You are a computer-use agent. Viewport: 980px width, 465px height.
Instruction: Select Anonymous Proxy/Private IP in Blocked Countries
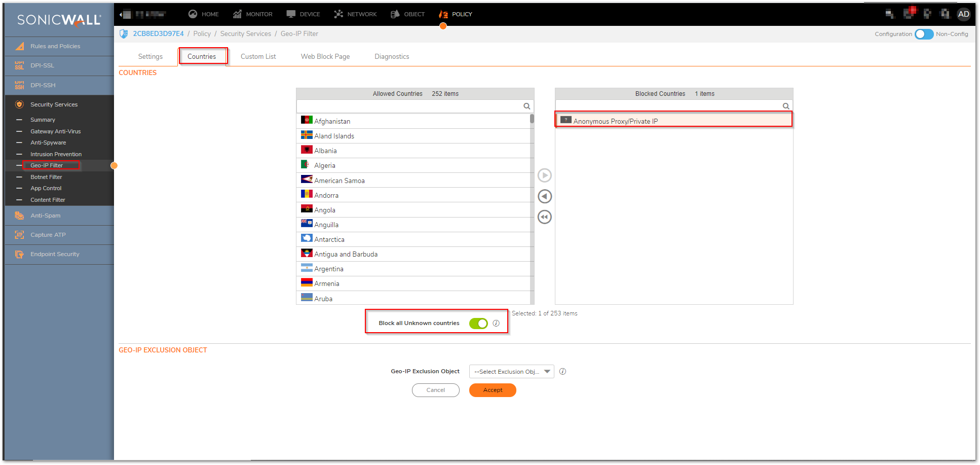tap(673, 120)
